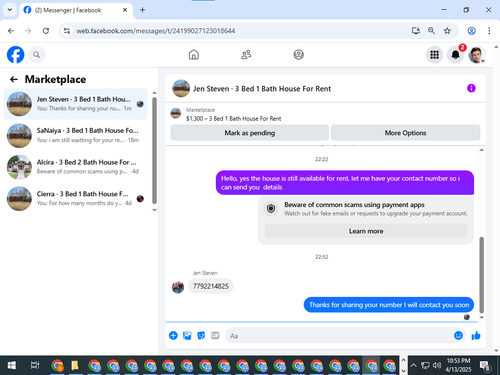Click the phone number message 7792214825

pos(211,286)
